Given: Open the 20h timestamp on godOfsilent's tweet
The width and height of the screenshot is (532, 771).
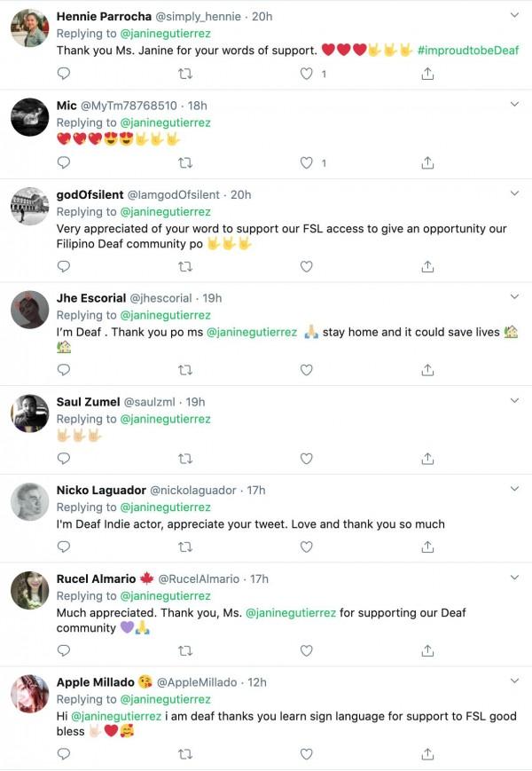Looking at the screenshot, I should coord(241,194).
